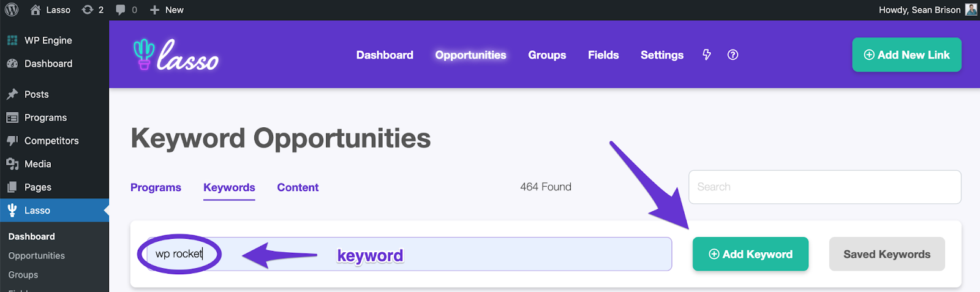Click the Add Keyword button
The width and height of the screenshot is (980, 292).
[750, 254]
